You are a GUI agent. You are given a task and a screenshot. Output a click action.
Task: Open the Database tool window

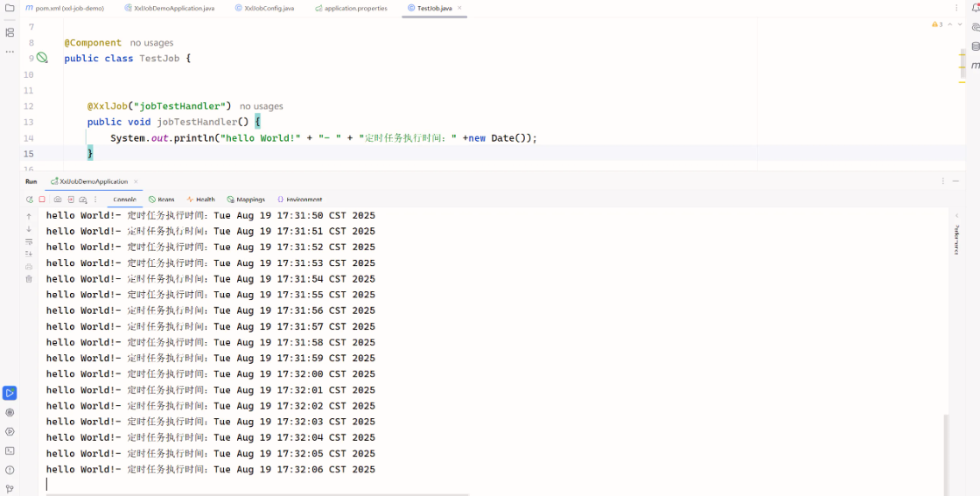(976, 46)
